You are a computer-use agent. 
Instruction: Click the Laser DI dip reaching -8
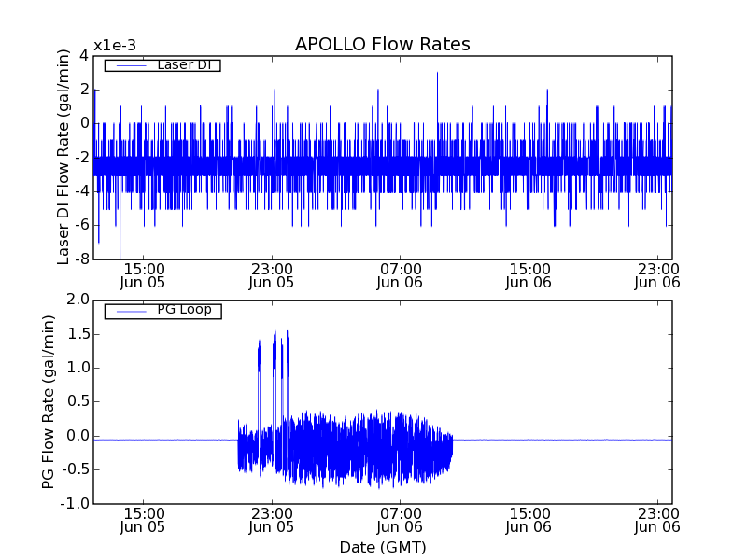(120, 255)
